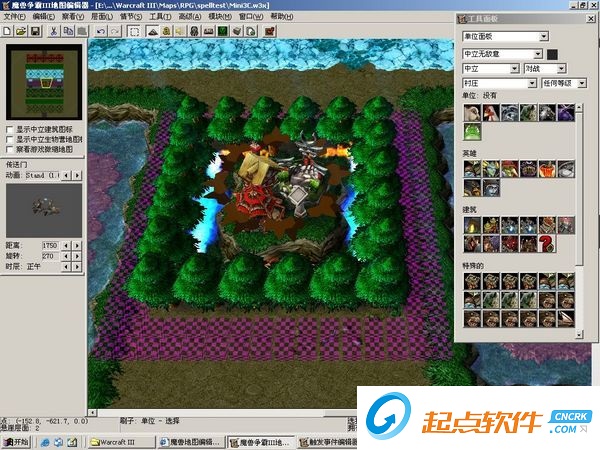Open the AI Editor green screen icon
The image size is (600, 450).
pos(222,31)
